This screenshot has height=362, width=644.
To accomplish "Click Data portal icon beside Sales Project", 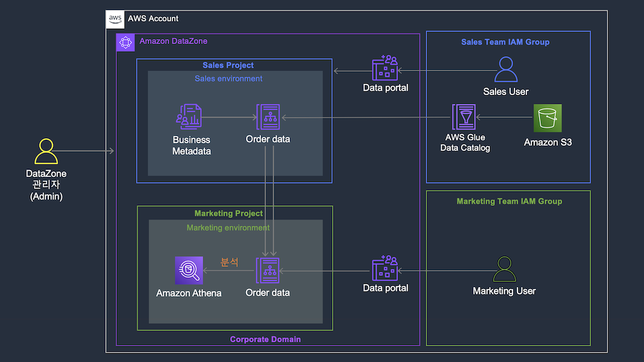I will tap(385, 68).
